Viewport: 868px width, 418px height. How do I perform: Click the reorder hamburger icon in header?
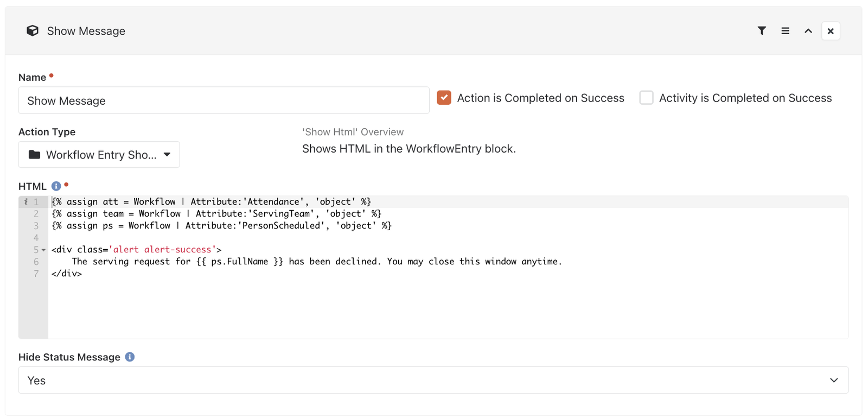tap(785, 31)
